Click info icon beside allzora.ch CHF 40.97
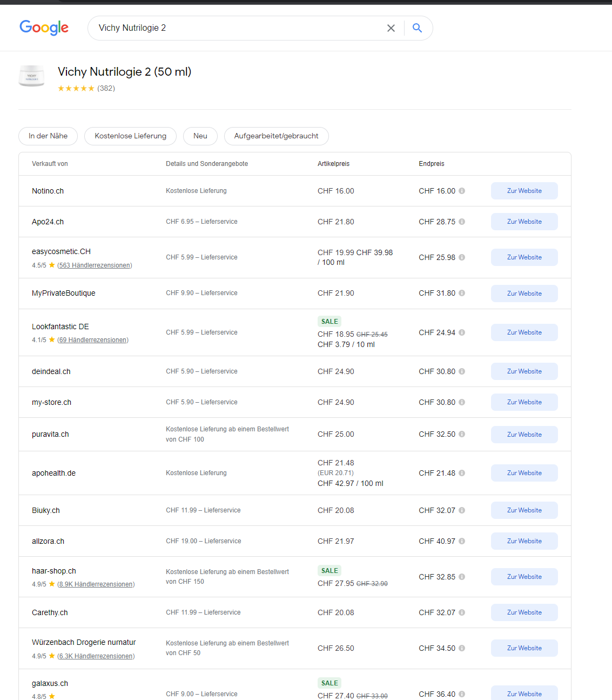 point(462,541)
